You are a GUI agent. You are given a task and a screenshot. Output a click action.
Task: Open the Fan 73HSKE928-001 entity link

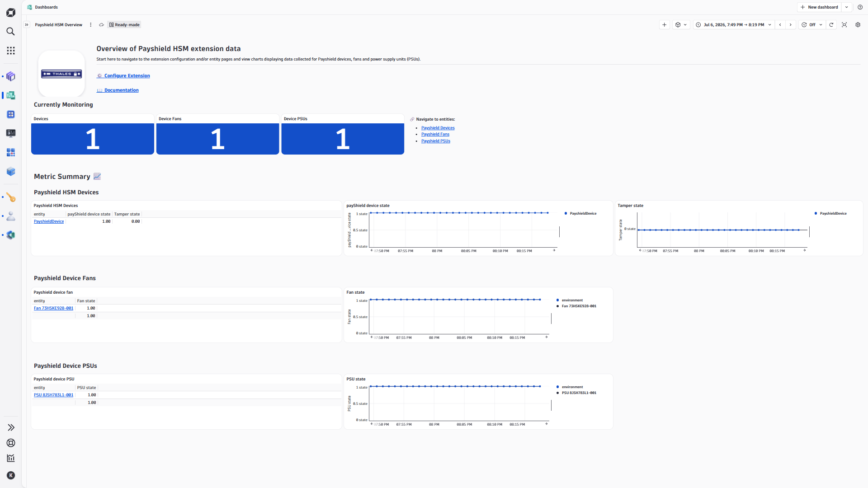53,308
